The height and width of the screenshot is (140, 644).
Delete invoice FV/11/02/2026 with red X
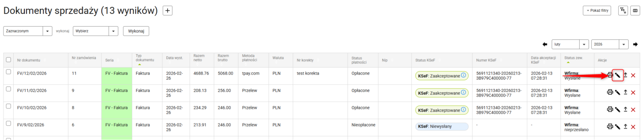pyautogui.click(x=633, y=92)
